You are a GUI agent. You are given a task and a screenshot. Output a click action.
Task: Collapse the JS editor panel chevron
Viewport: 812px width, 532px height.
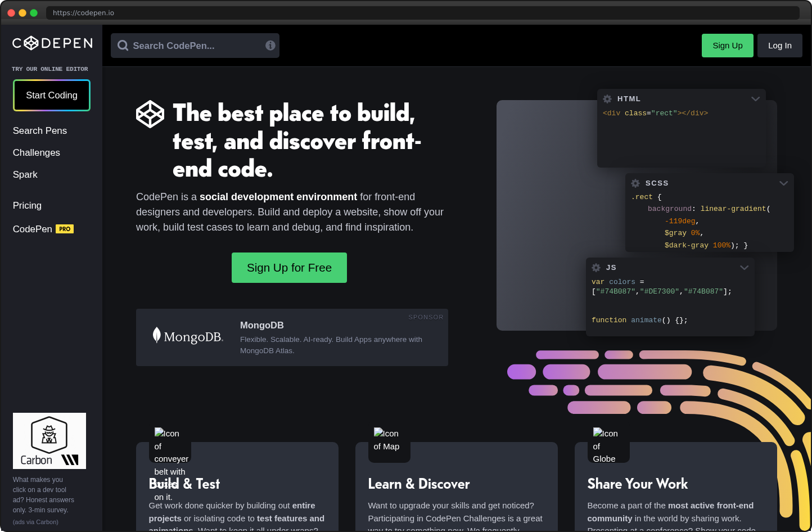pyautogui.click(x=745, y=267)
